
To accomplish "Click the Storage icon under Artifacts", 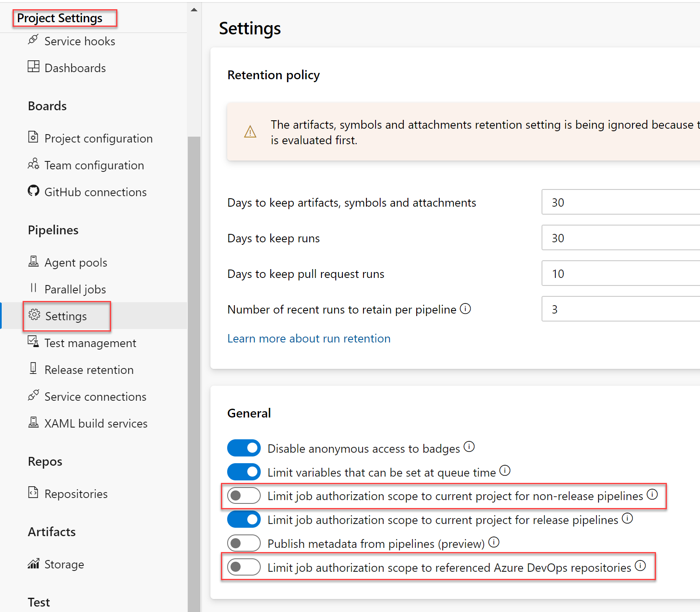I will (x=33, y=563).
